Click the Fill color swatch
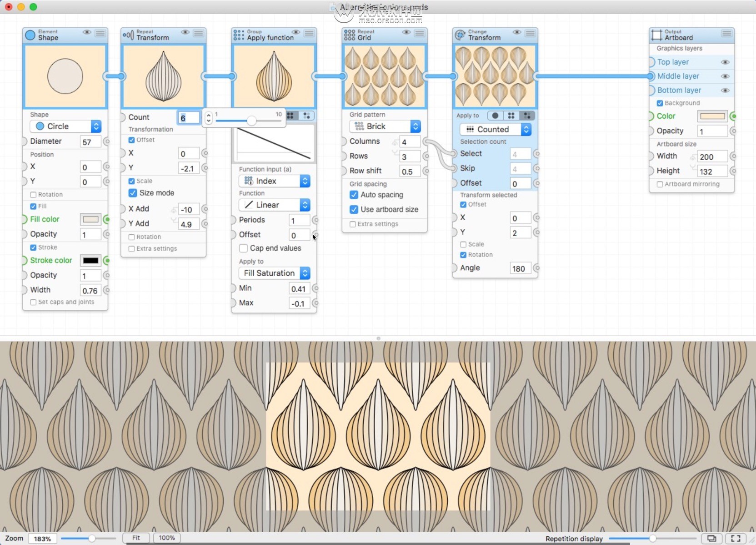This screenshot has width=756, height=545. [x=90, y=219]
